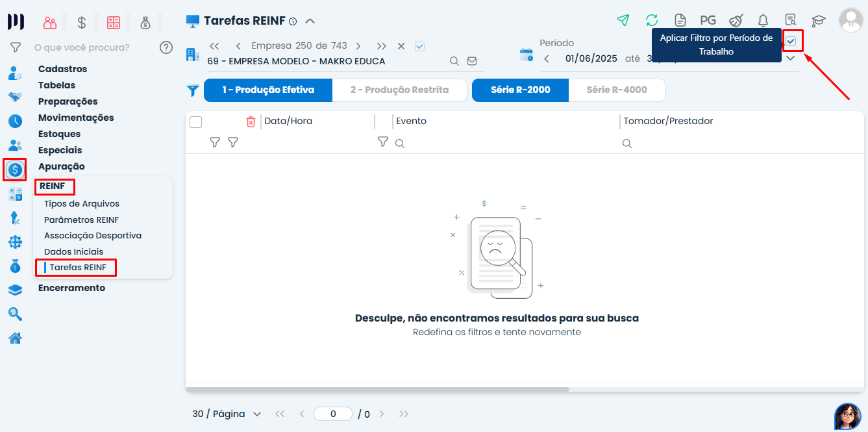Select the handshake sidebar icon
The image size is (868, 432).
tap(15, 97)
